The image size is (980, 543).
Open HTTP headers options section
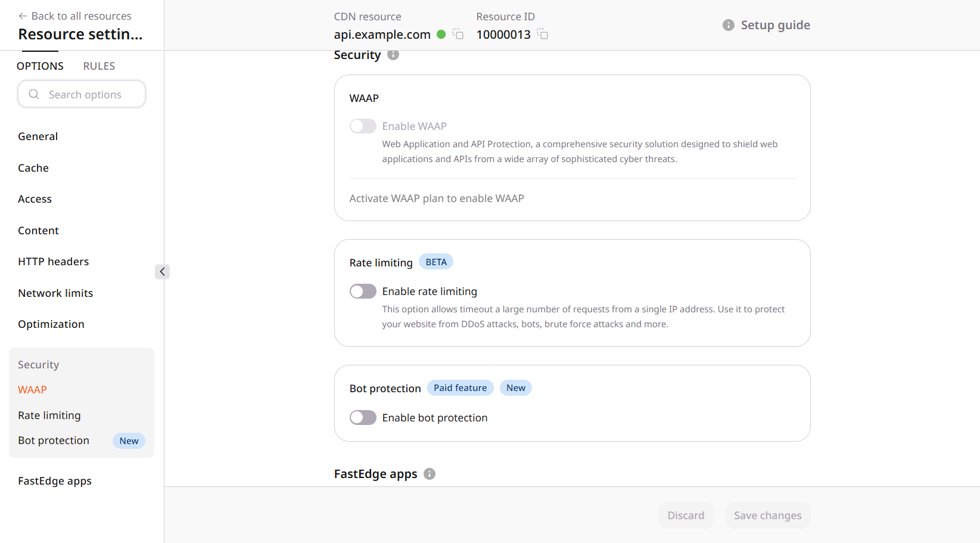[x=54, y=262]
